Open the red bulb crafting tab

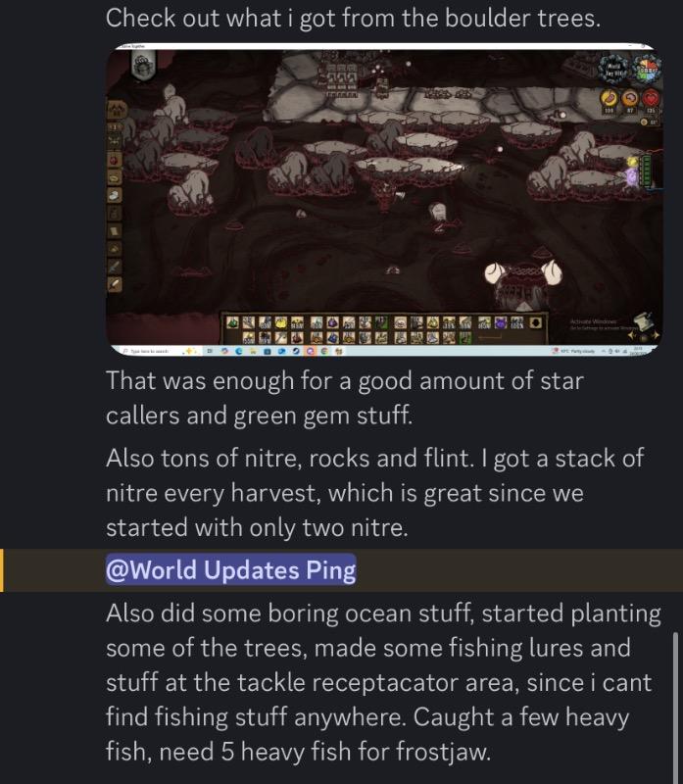(115, 160)
